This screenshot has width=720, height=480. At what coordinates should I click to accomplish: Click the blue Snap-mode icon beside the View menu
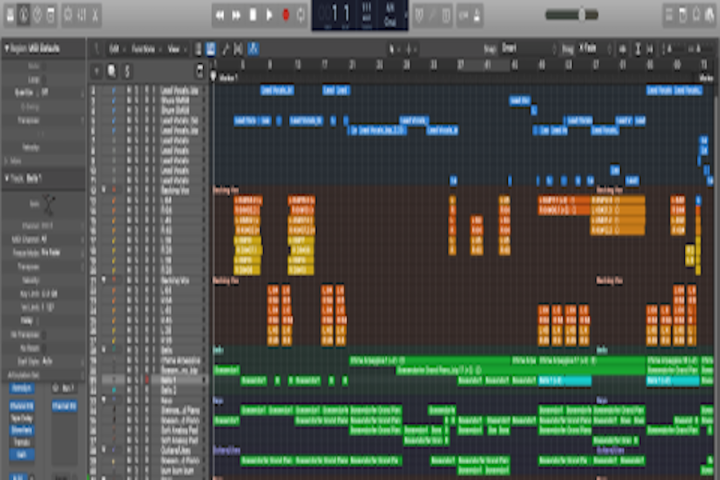click(x=210, y=48)
